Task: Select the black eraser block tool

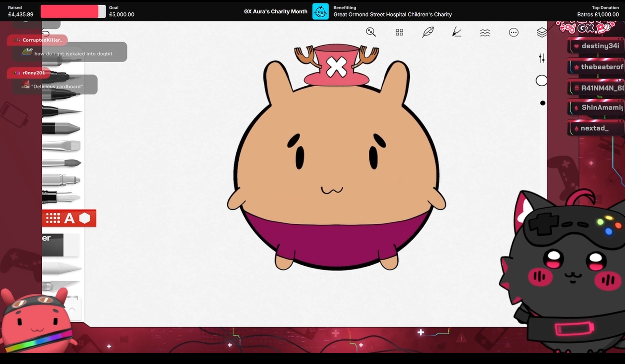Action: (x=53, y=245)
